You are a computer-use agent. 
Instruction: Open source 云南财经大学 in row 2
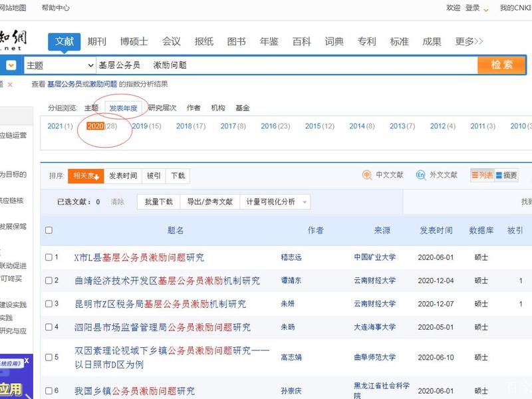[375, 281]
